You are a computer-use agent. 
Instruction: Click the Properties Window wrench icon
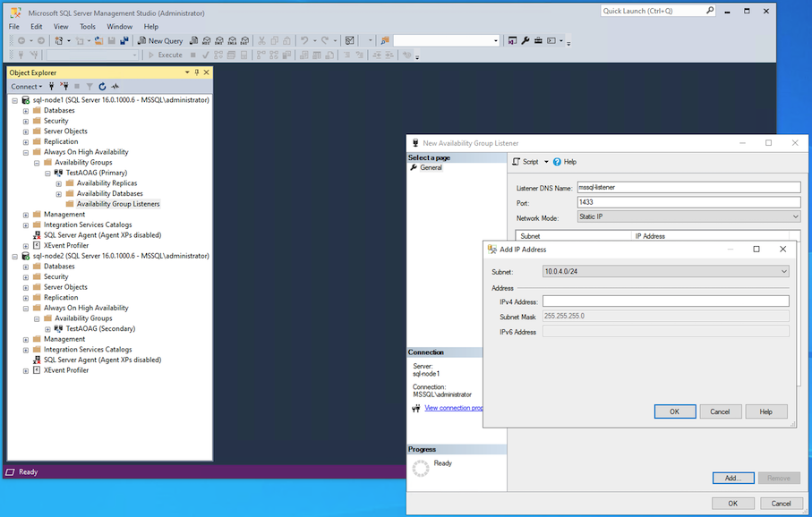(x=526, y=41)
